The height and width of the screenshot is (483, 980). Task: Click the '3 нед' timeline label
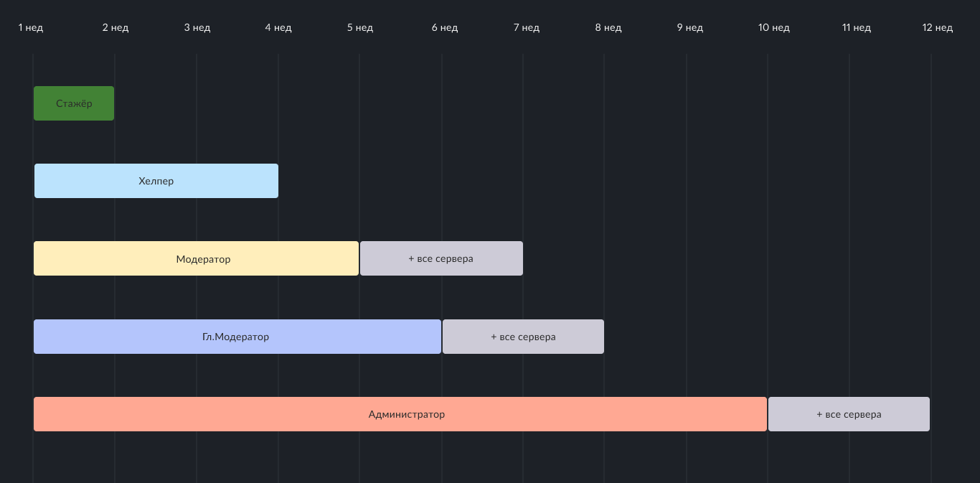click(x=197, y=28)
